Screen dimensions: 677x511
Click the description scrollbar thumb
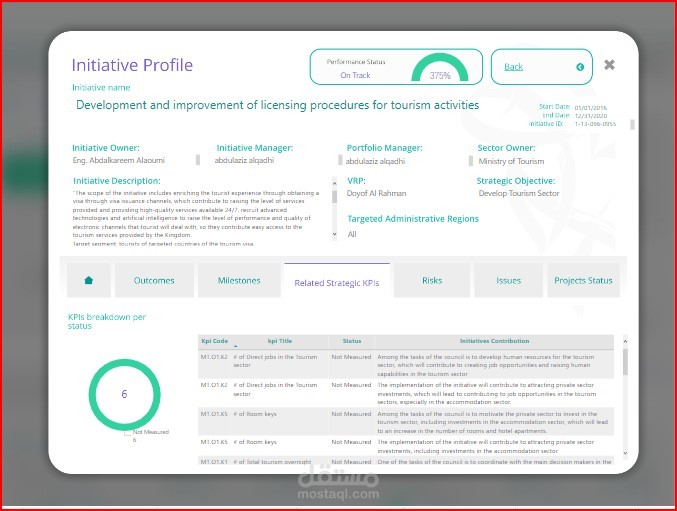click(334, 197)
